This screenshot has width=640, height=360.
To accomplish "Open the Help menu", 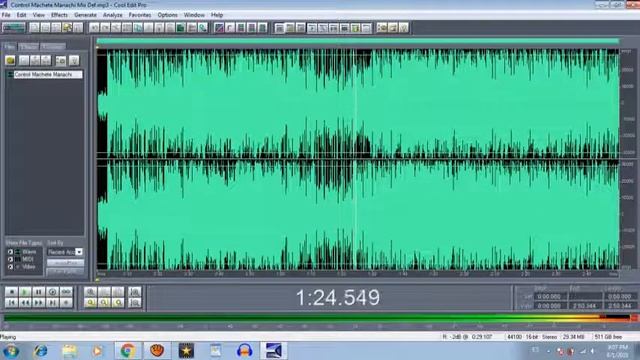I will coord(217,15).
